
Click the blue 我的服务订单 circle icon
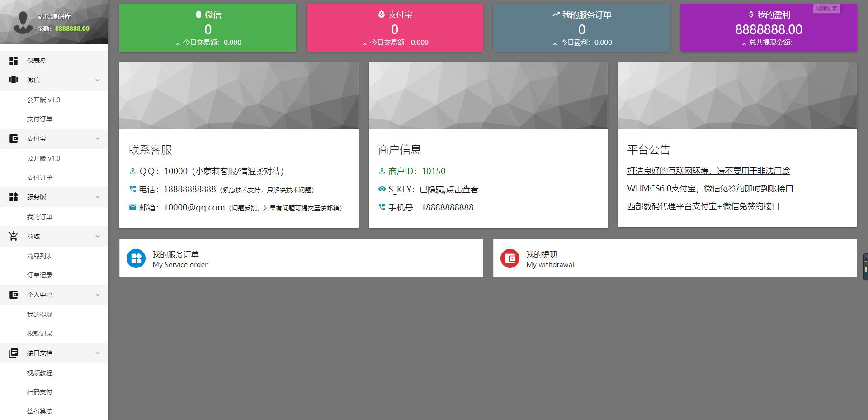tap(136, 258)
